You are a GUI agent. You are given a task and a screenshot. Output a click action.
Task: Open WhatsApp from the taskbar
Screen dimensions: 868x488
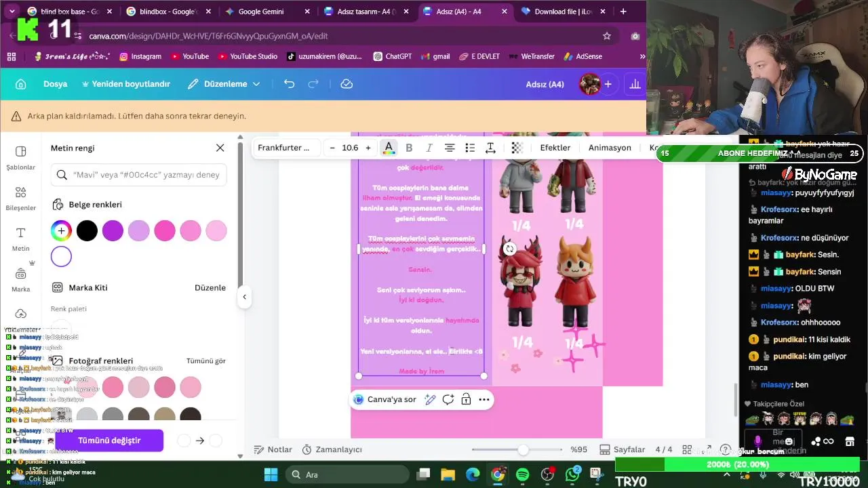(x=572, y=474)
